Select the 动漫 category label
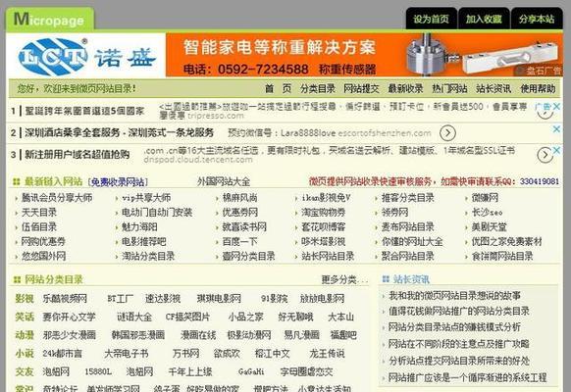This screenshot has width=571, height=392. point(25,335)
